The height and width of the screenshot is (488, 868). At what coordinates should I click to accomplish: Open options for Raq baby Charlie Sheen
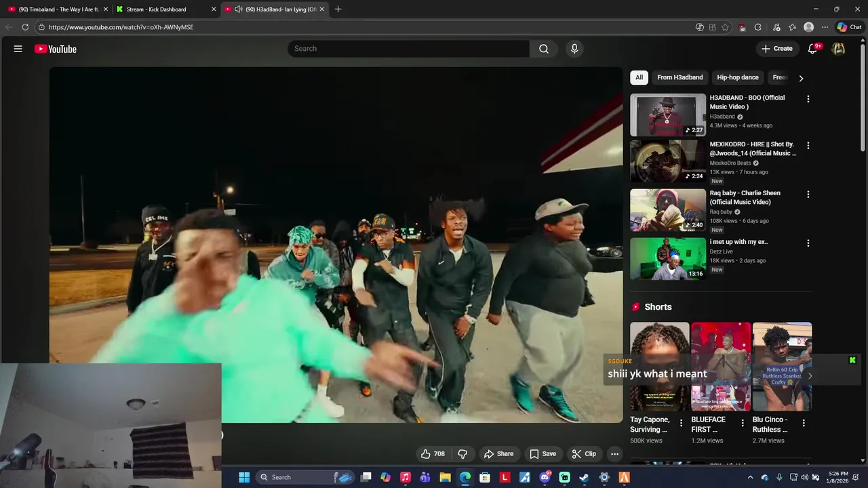tap(808, 195)
